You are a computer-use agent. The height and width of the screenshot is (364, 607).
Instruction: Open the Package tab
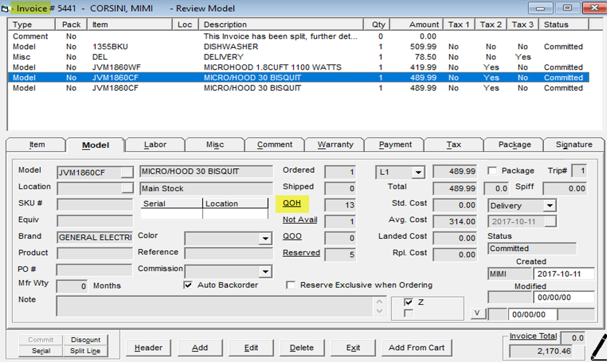point(514,145)
